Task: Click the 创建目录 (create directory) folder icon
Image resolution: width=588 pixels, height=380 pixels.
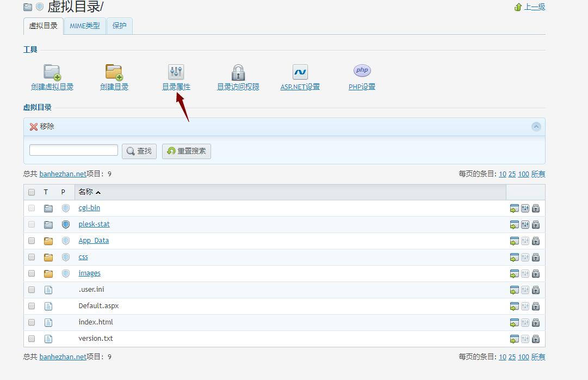Action: pyautogui.click(x=114, y=72)
